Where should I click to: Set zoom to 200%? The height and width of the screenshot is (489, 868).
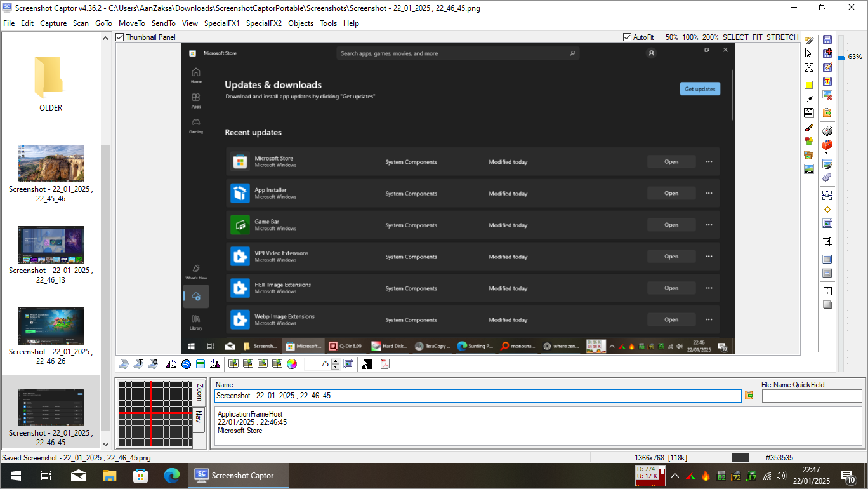711,37
